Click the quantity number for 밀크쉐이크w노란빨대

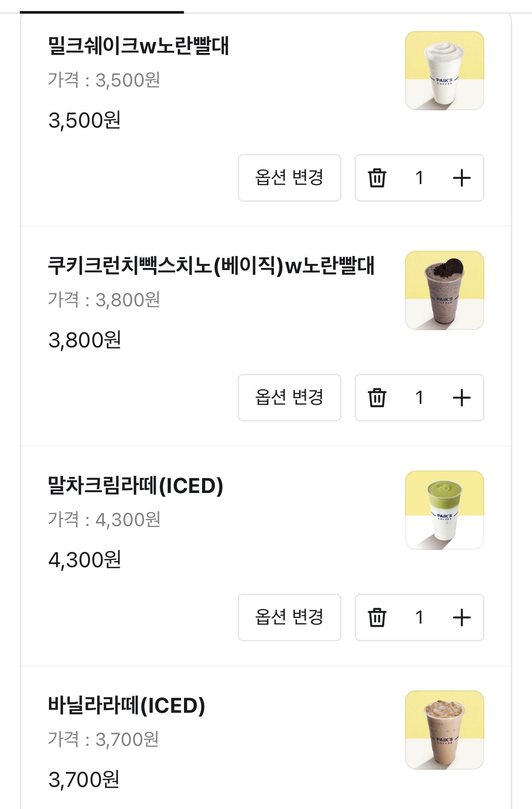[x=419, y=178]
